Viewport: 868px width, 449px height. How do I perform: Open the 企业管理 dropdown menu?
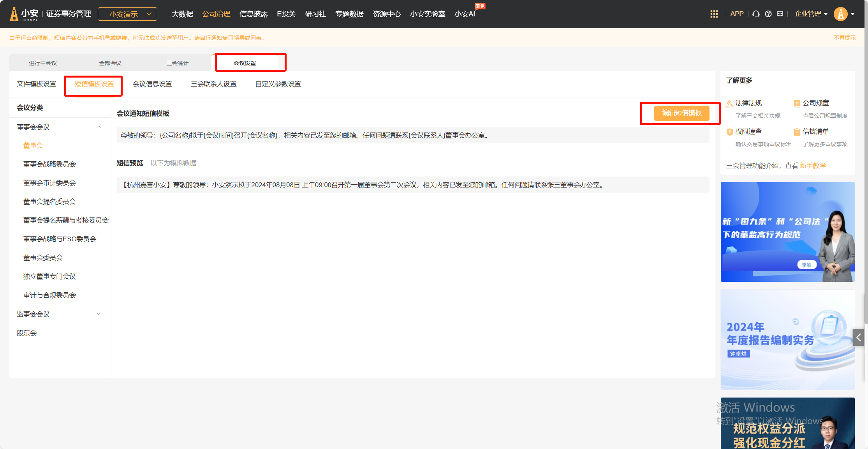pyautogui.click(x=811, y=14)
